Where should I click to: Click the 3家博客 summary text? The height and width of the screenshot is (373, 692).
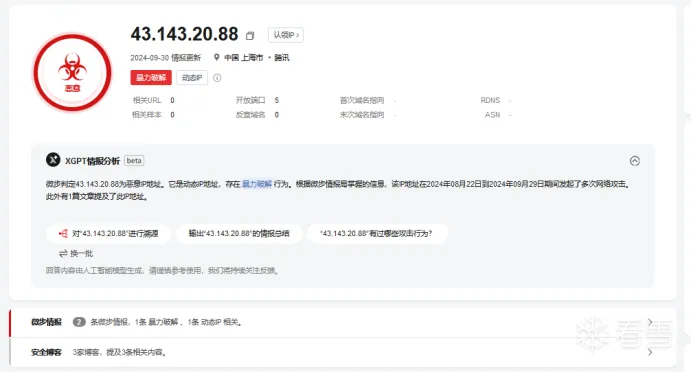point(120,352)
